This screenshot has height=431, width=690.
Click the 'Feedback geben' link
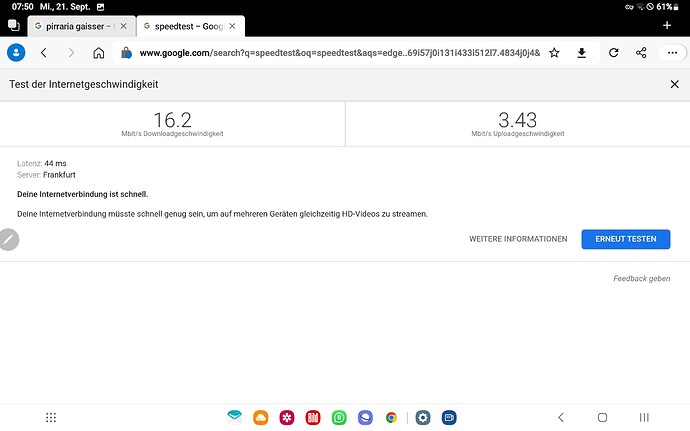[x=641, y=278]
